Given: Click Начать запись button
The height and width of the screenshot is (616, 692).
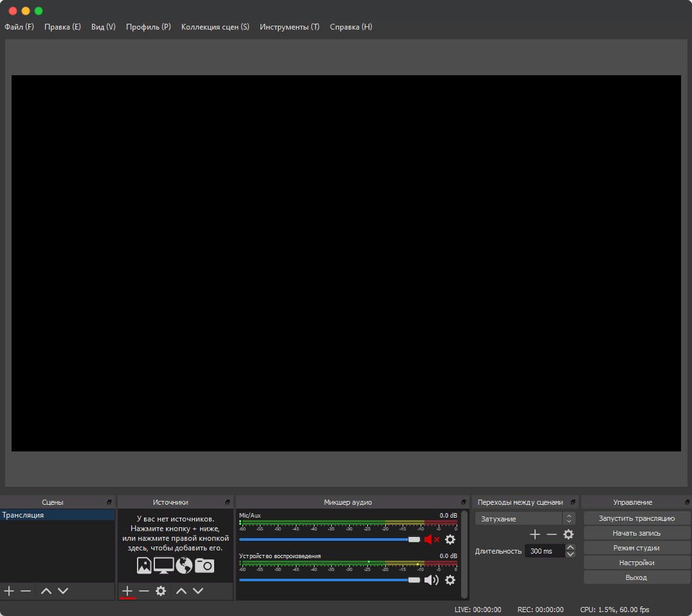Looking at the screenshot, I should pyautogui.click(x=636, y=533).
